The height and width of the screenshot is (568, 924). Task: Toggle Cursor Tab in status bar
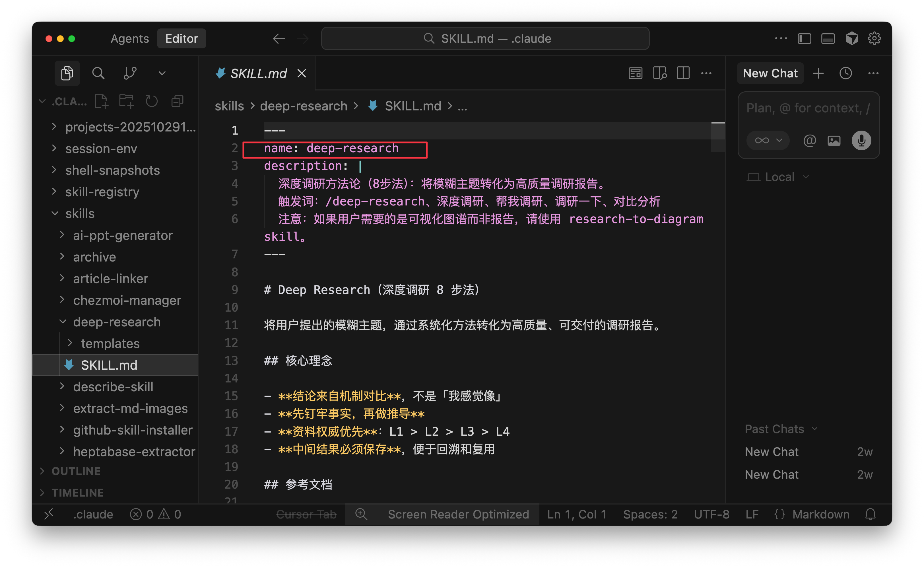coord(306,514)
